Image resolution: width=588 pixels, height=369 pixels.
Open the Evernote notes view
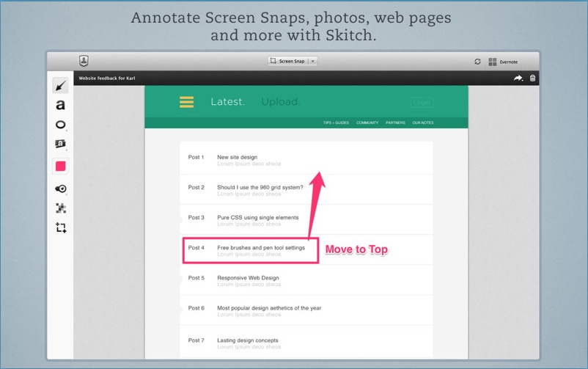pos(503,62)
